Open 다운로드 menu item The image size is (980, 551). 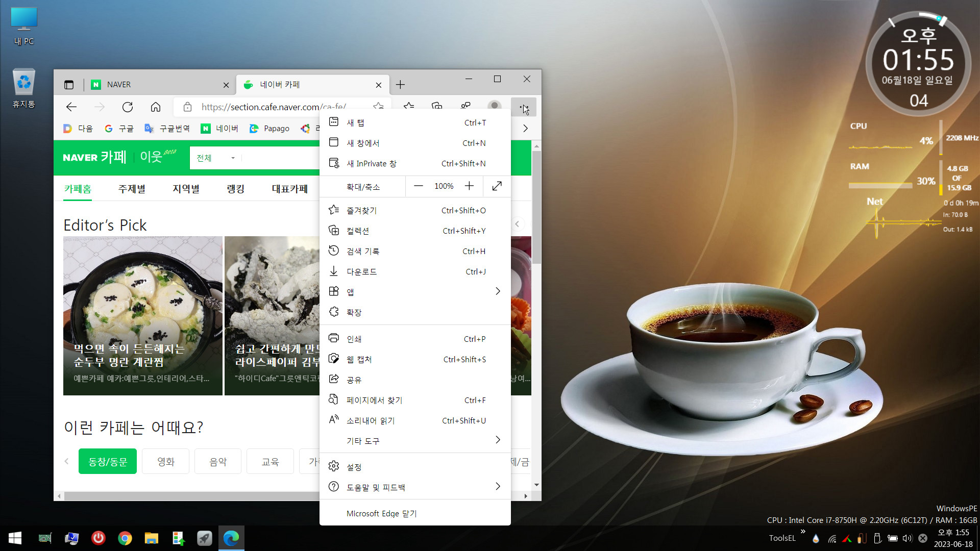(415, 271)
